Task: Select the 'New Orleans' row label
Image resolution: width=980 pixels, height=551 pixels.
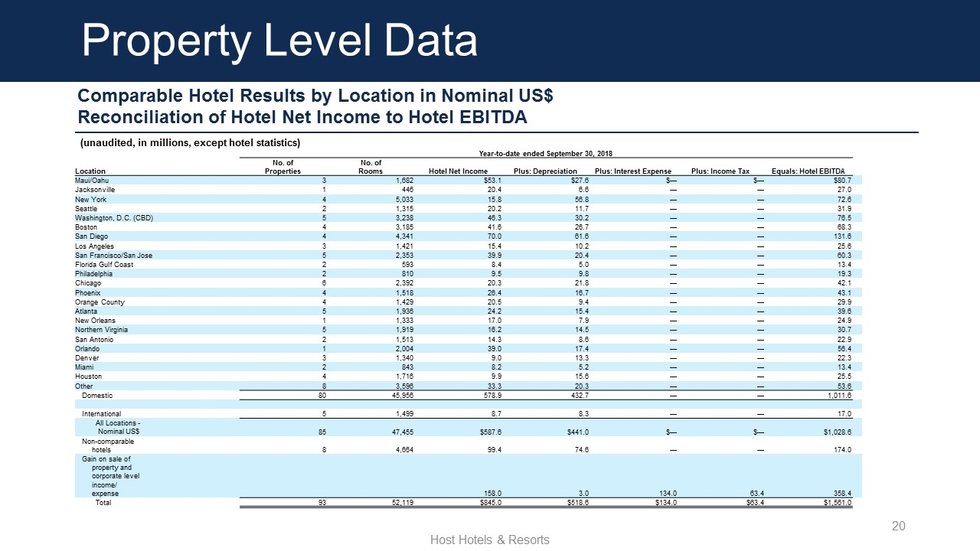Action: pyautogui.click(x=96, y=321)
